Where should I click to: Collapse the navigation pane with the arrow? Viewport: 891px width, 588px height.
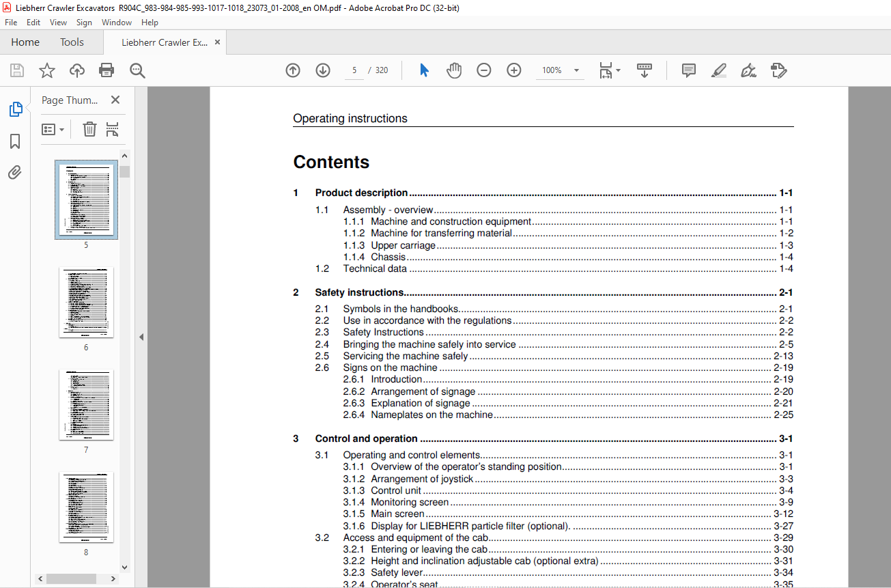pyautogui.click(x=141, y=337)
